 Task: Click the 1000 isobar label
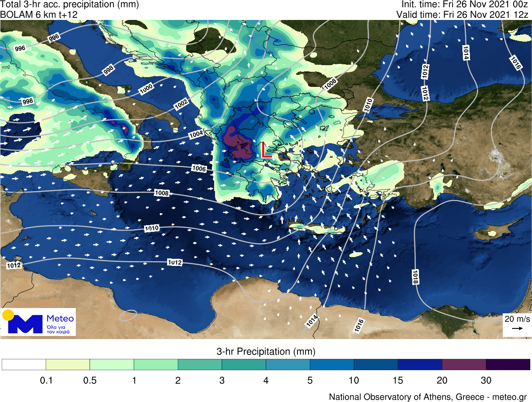pyautogui.click(x=146, y=89)
